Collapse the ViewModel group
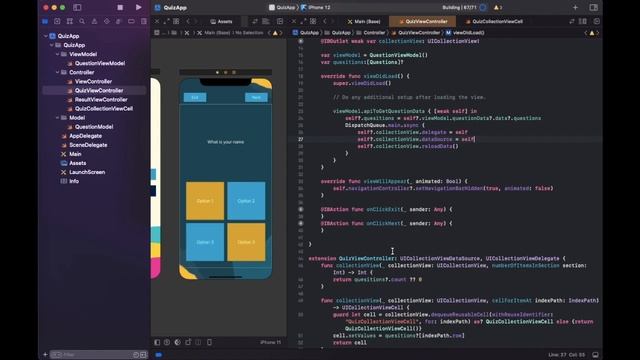 (x=57, y=54)
